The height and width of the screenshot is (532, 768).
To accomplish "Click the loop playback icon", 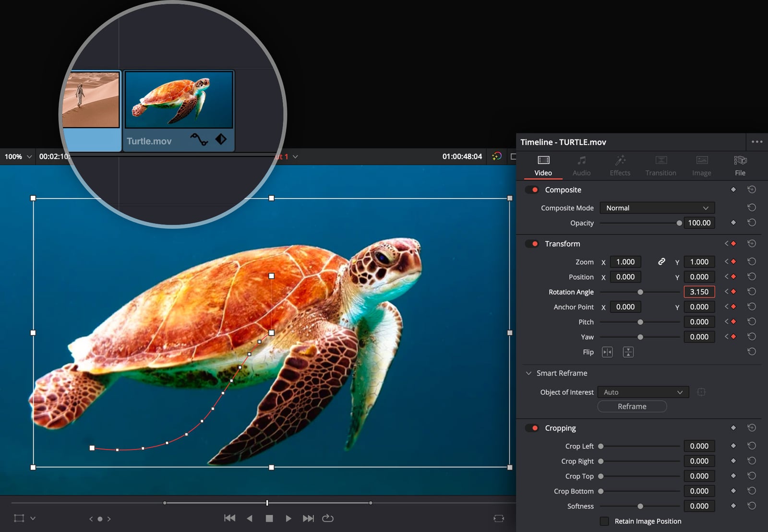I will click(x=328, y=518).
